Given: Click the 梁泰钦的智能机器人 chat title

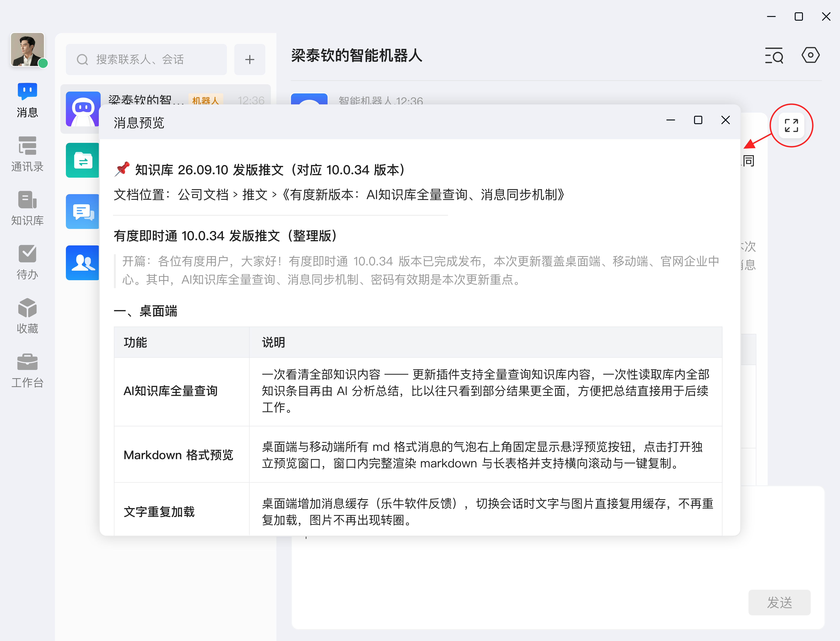Looking at the screenshot, I should click(356, 56).
